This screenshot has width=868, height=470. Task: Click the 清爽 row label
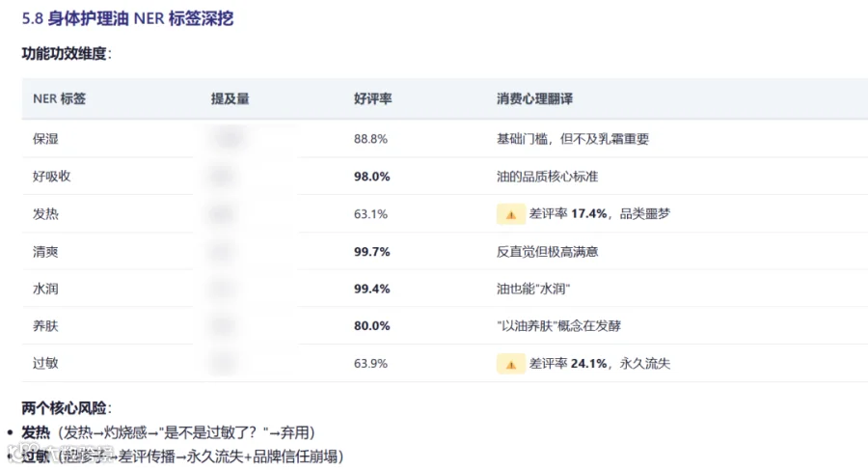(x=45, y=252)
